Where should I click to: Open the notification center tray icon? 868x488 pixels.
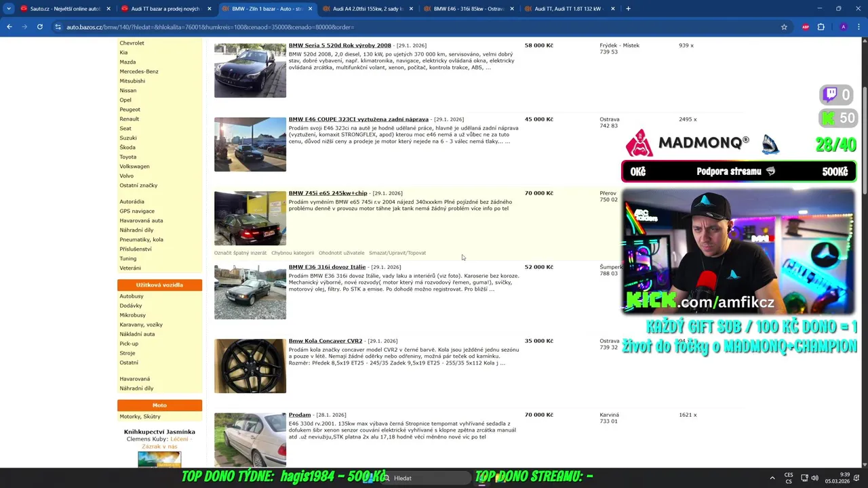coord(857,478)
